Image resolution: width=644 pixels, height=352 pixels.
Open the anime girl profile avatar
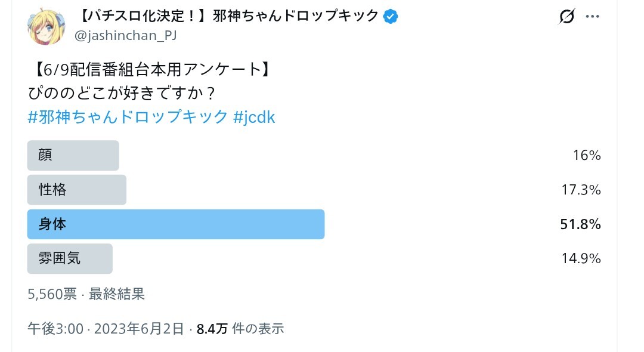pyautogui.click(x=47, y=27)
